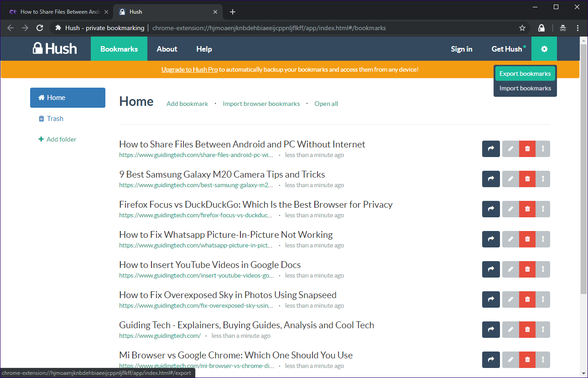This screenshot has width=588, height=378.
Task: Open 'Firefox Focus vs DuckDuckGo' with arrow button
Action: (x=491, y=209)
